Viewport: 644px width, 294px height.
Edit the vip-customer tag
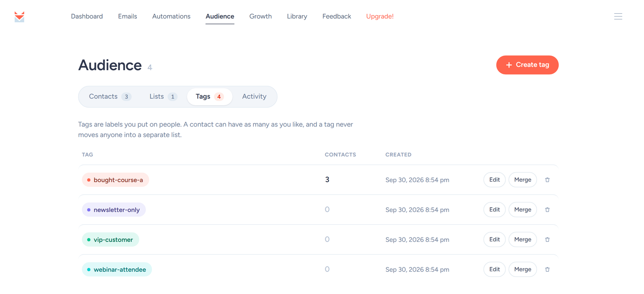pyautogui.click(x=494, y=239)
